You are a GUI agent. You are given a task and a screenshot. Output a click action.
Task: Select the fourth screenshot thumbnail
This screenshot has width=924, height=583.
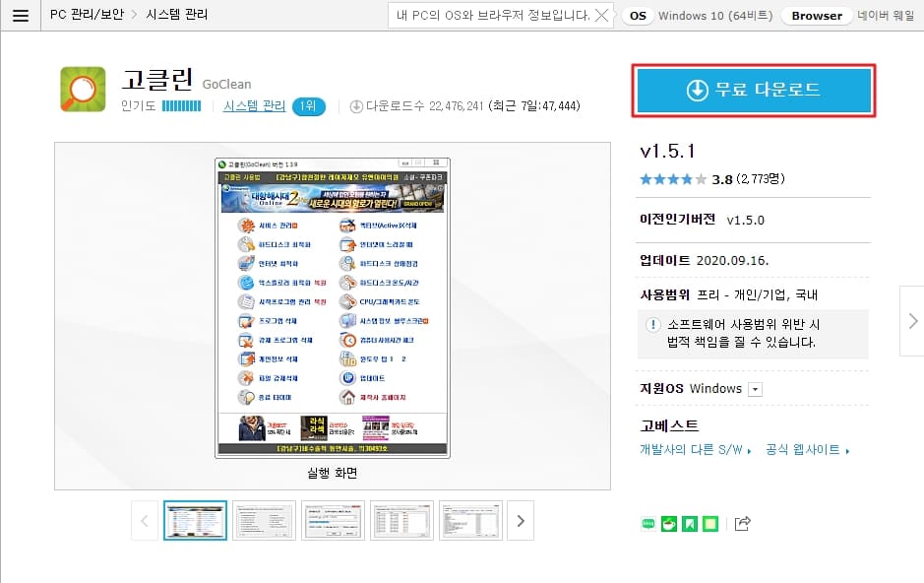[x=401, y=521]
